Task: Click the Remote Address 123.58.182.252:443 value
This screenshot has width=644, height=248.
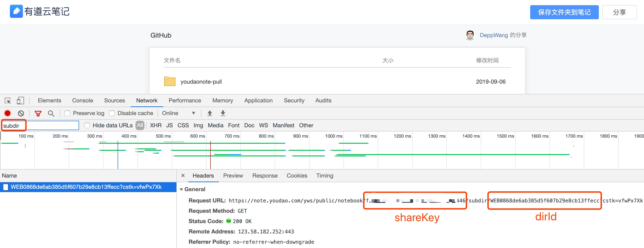Action: click(x=266, y=232)
